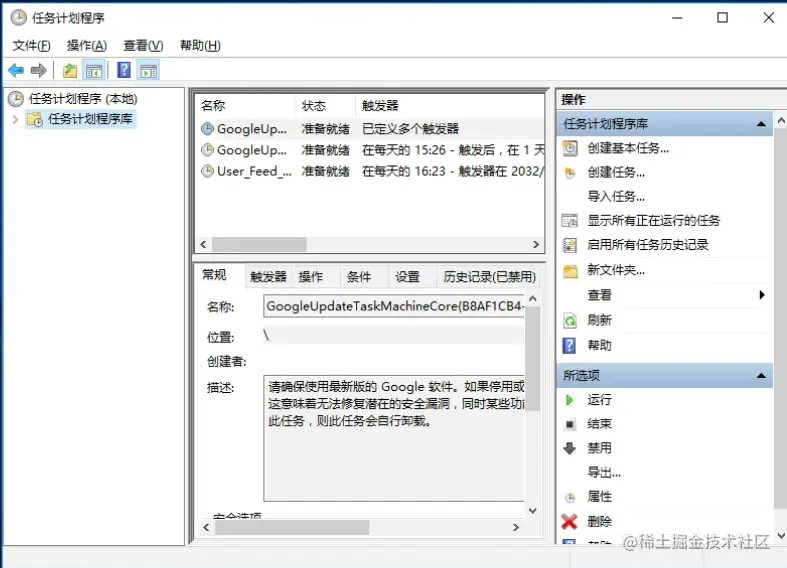The width and height of the screenshot is (787, 568).
Task: Collapse the 所选项 actions section arrow
Action: click(x=761, y=375)
